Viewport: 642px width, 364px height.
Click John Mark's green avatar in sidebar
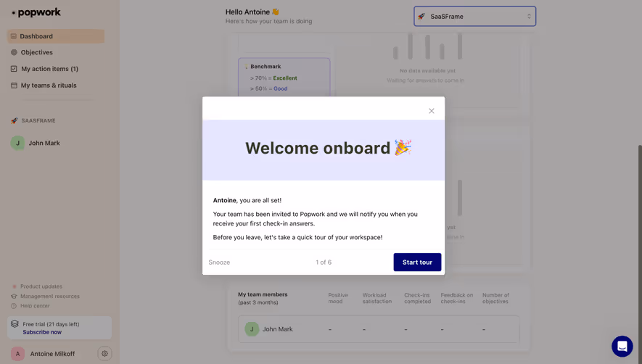(x=17, y=143)
